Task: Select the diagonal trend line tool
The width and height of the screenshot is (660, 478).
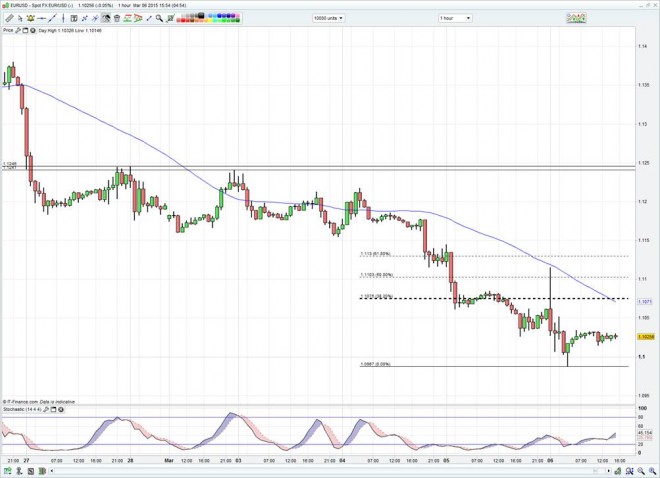Action: tap(53, 18)
